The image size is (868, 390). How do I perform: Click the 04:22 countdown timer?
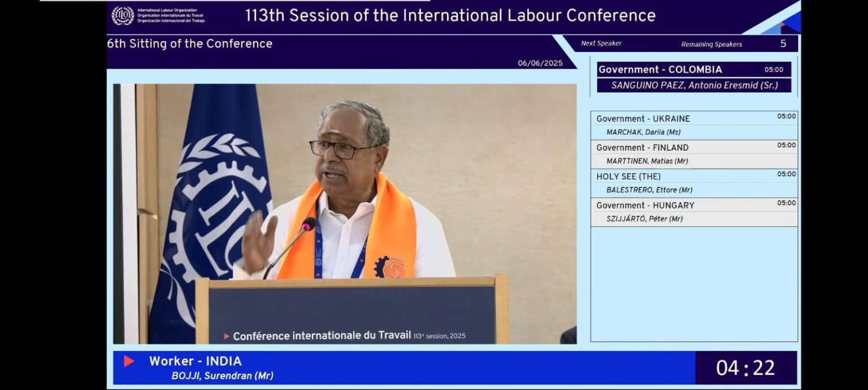click(745, 368)
